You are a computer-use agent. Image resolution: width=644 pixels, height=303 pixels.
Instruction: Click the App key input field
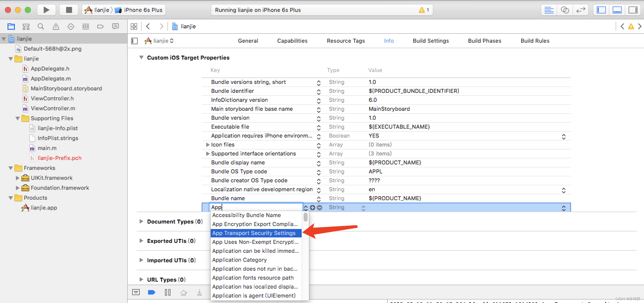pyautogui.click(x=256, y=207)
